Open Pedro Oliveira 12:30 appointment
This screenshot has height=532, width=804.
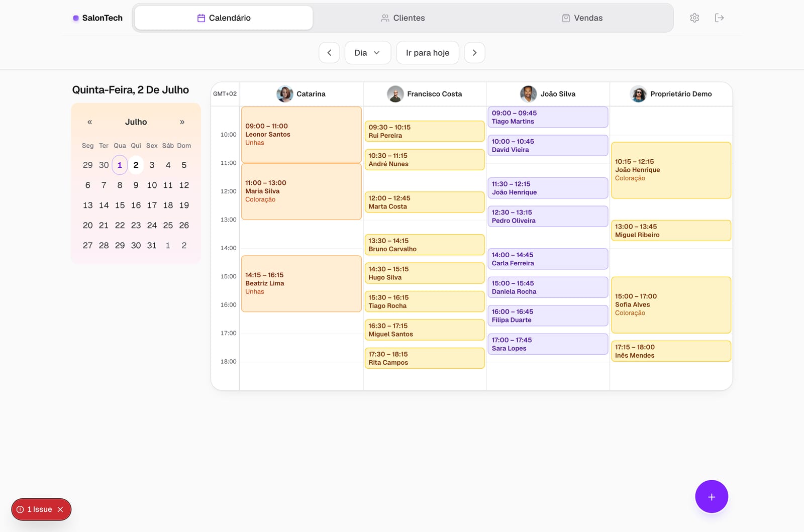548,217
